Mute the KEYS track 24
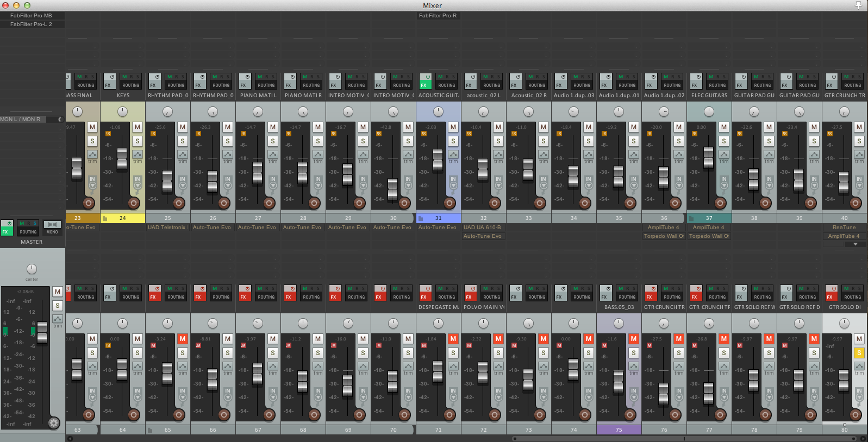Image resolution: width=868 pixels, height=442 pixels. pos(138,127)
